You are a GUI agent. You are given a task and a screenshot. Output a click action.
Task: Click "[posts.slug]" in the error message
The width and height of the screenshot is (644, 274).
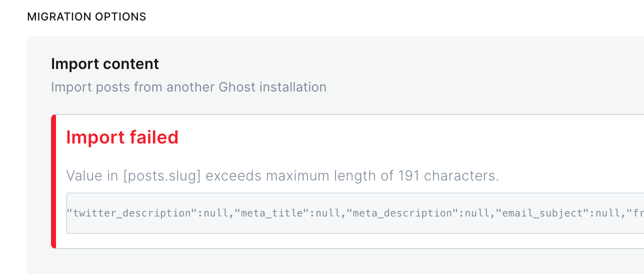point(162,176)
